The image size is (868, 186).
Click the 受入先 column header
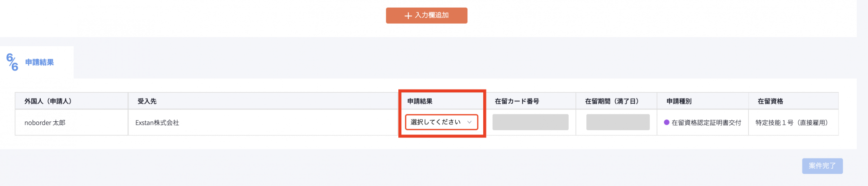coord(147,101)
